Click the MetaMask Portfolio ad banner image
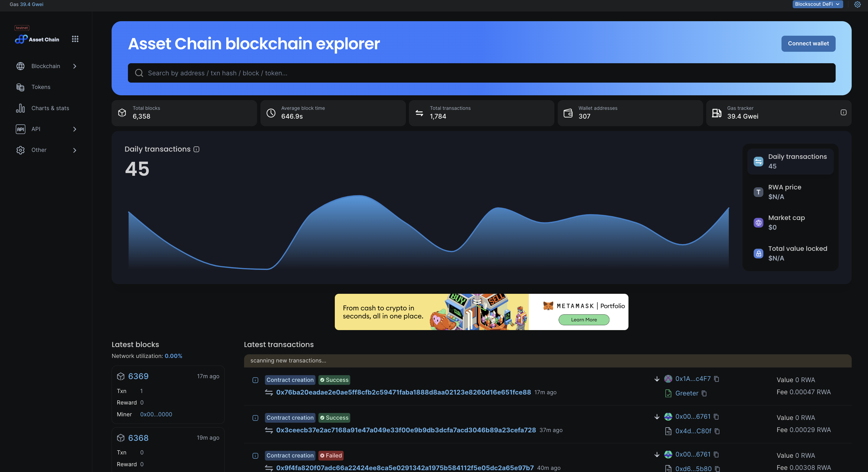Image resolution: width=868 pixels, height=472 pixels. 481,312
